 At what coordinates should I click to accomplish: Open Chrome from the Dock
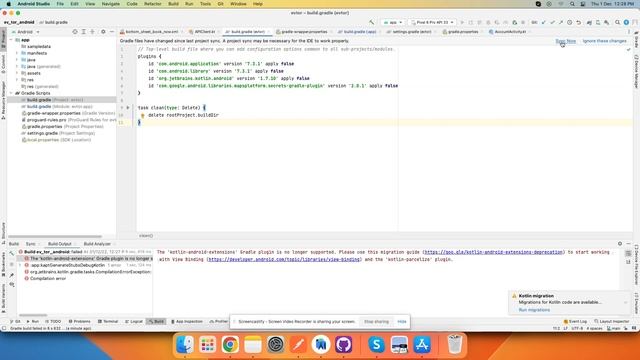(x=230, y=344)
